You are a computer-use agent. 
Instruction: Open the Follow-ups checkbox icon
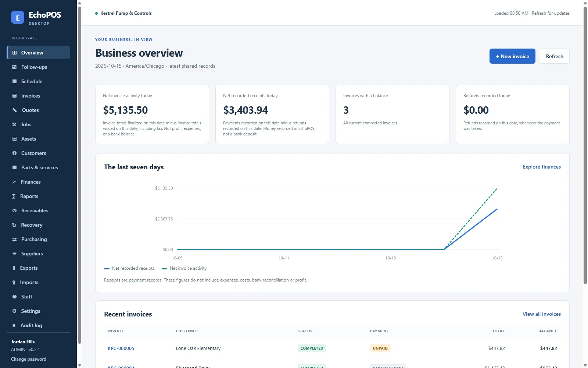(x=14, y=67)
